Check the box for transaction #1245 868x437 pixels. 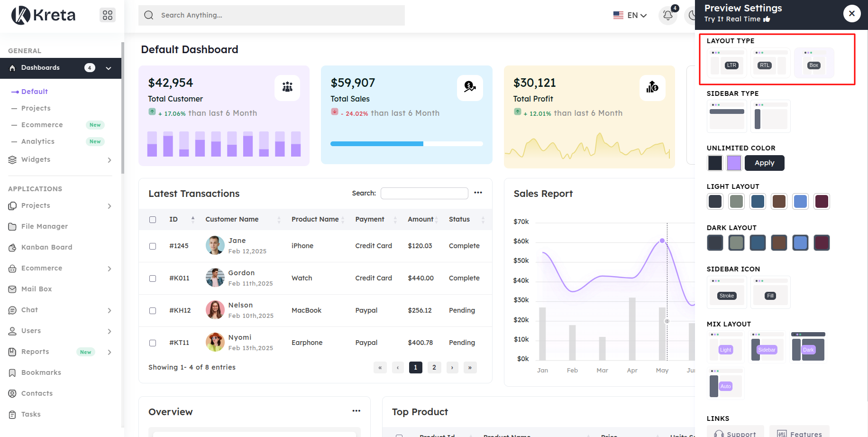pos(153,246)
